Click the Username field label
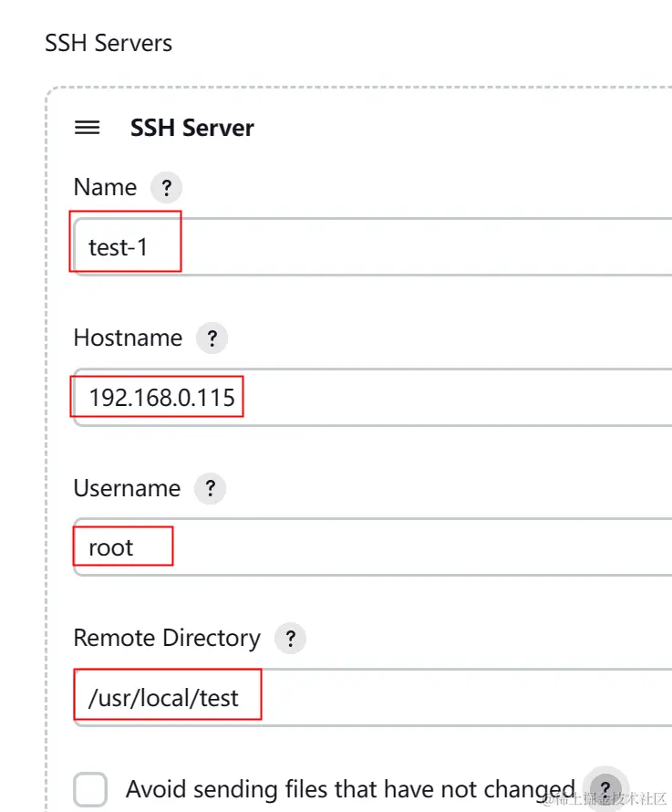This screenshot has height=812, width=672. coord(127,488)
